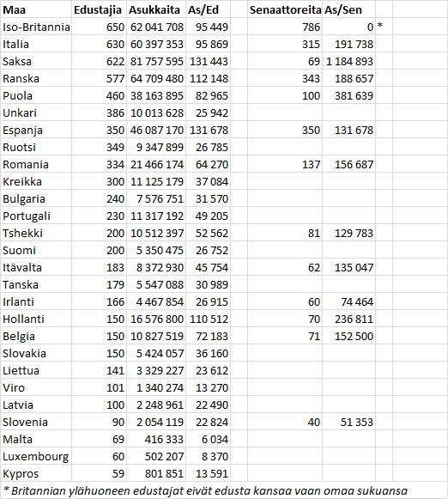
Task: Select the Iso-Britannia country cell
Action: 36,27
